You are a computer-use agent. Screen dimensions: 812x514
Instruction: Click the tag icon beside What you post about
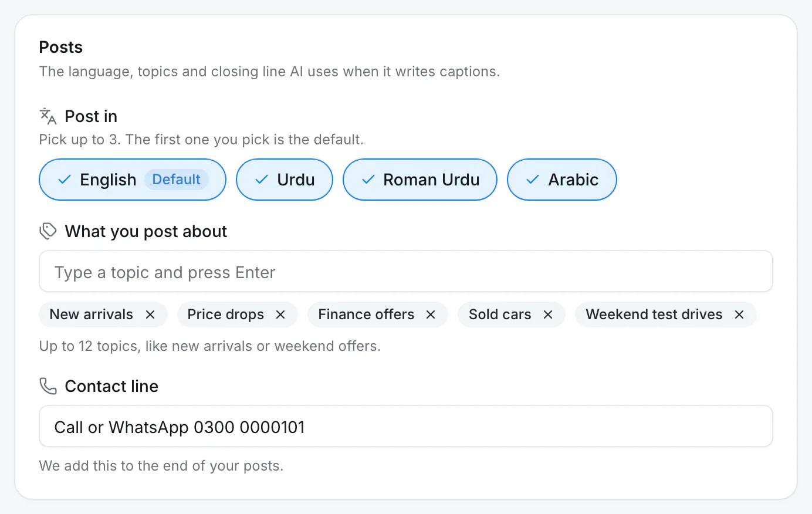(x=48, y=231)
